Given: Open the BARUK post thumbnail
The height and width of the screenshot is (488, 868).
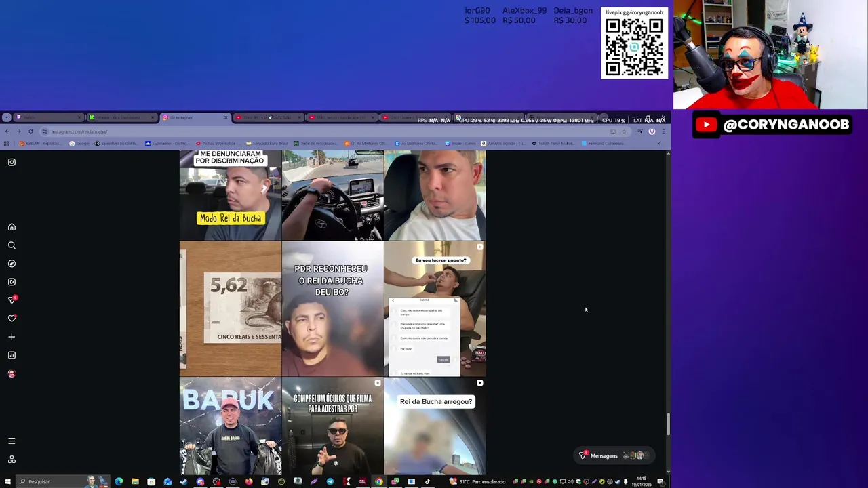Looking at the screenshot, I should [231, 426].
